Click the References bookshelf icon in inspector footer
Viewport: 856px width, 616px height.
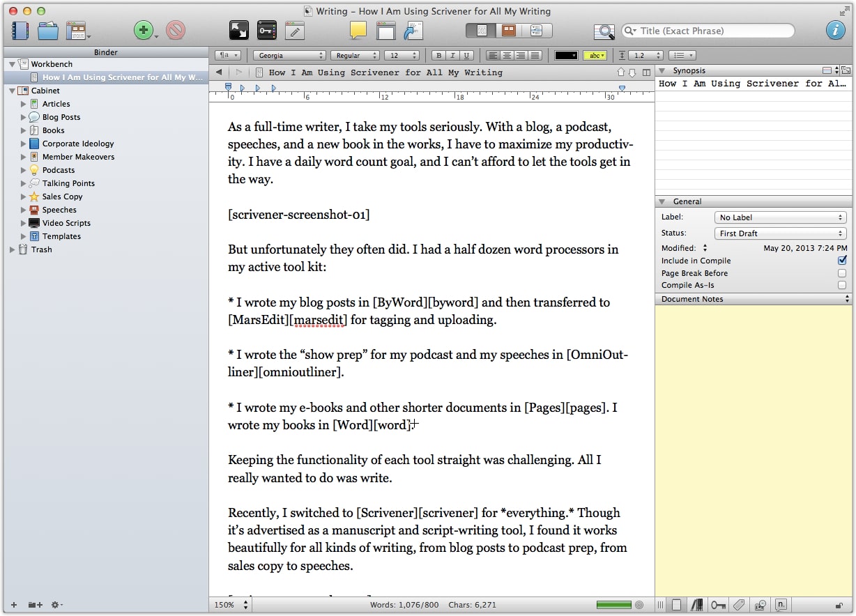(696, 605)
